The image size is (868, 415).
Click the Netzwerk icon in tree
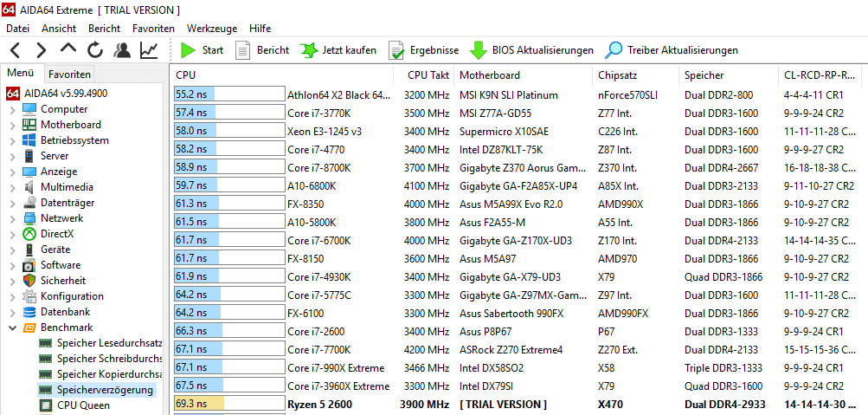[29, 218]
